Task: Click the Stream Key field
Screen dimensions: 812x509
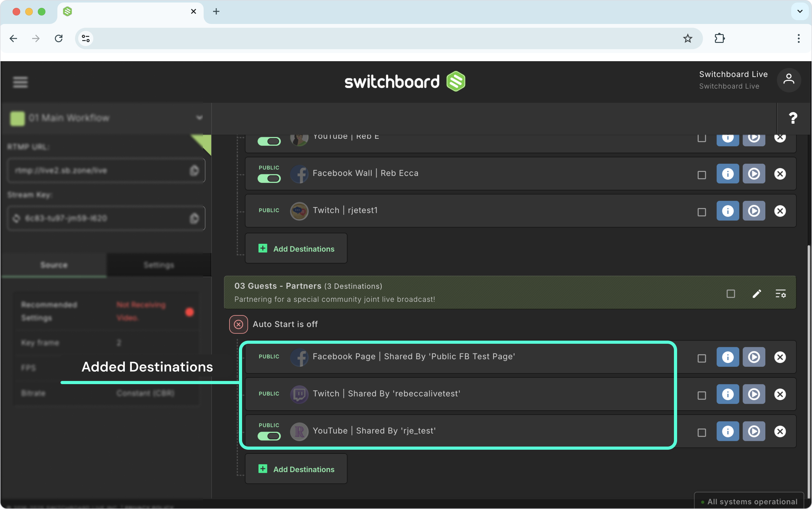Action: coord(106,218)
